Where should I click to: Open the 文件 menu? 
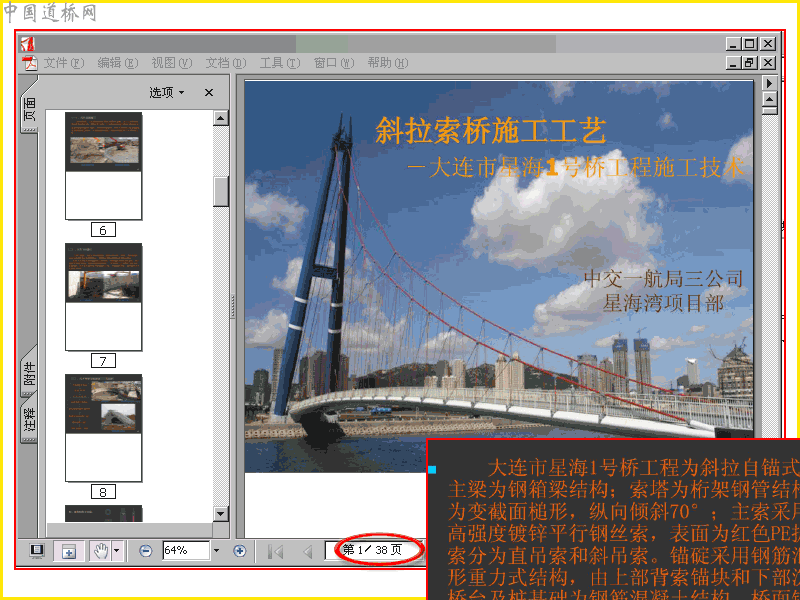tap(63, 63)
